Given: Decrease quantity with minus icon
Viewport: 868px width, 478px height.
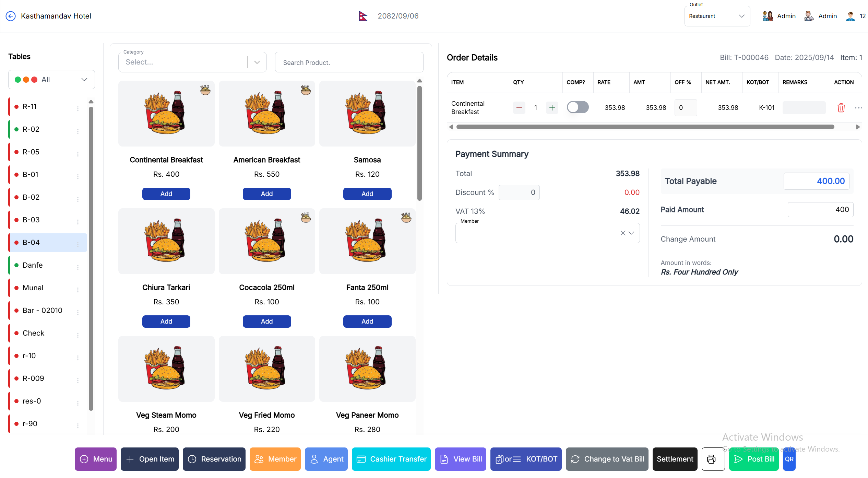Looking at the screenshot, I should tap(519, 108).
